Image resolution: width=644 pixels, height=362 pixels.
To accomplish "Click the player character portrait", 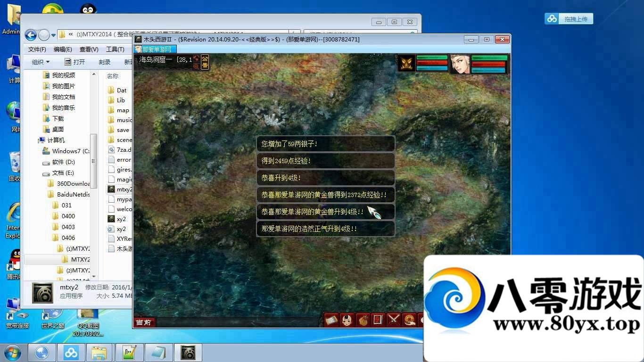I will pos(459,64).
